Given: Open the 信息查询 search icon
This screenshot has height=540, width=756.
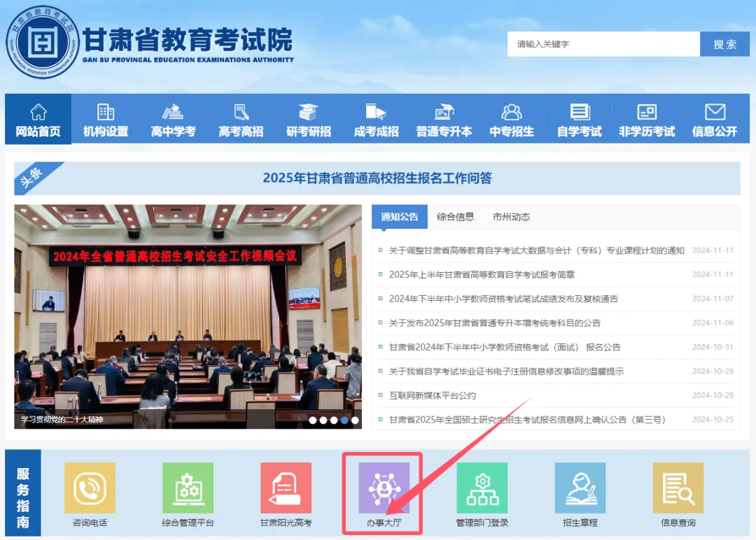Looking at the screenshot, I should click(678, 488).
